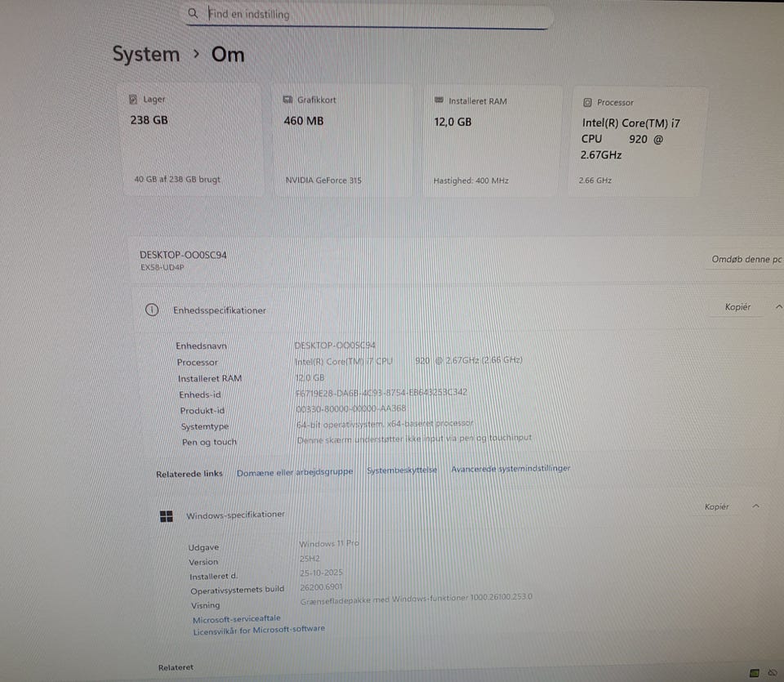Viewport: 784px width, 682px height.
Task: Click the Processor chip icon
Action: [x=587, y=102]
